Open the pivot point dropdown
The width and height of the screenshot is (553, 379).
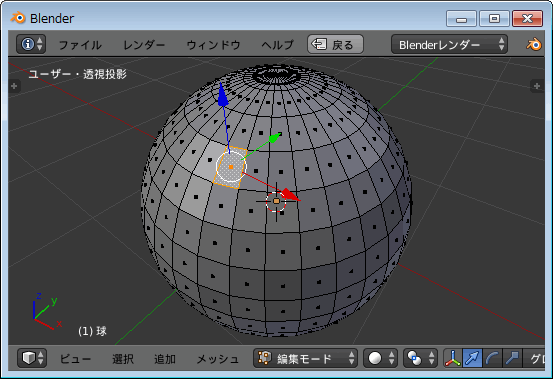point(420,358)
